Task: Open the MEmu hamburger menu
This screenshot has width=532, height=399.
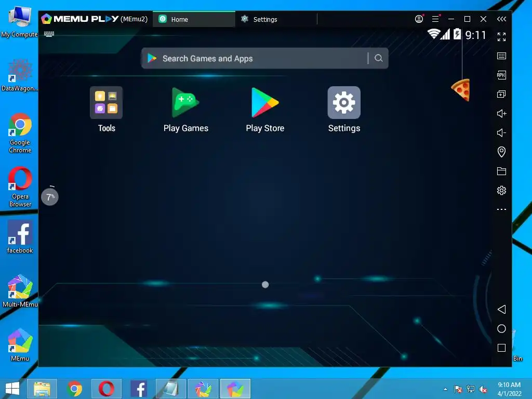Action: pos(435,19)
